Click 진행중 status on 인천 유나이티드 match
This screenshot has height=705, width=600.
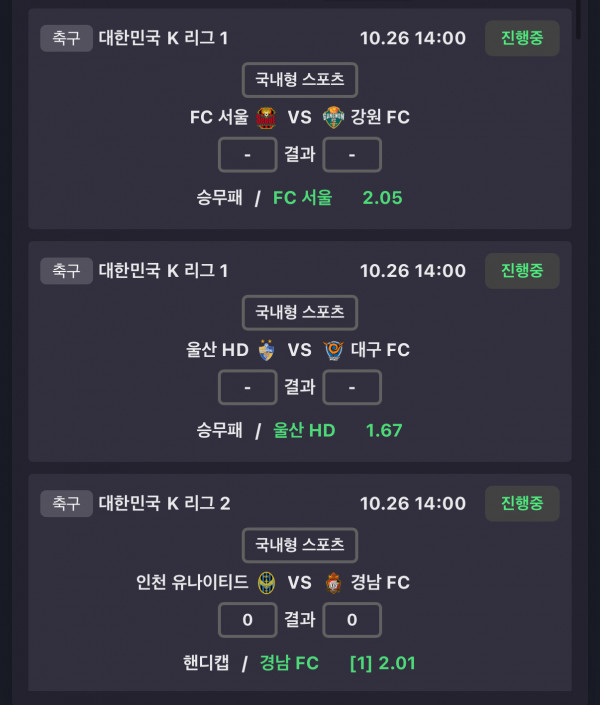[x=522, y=503]
